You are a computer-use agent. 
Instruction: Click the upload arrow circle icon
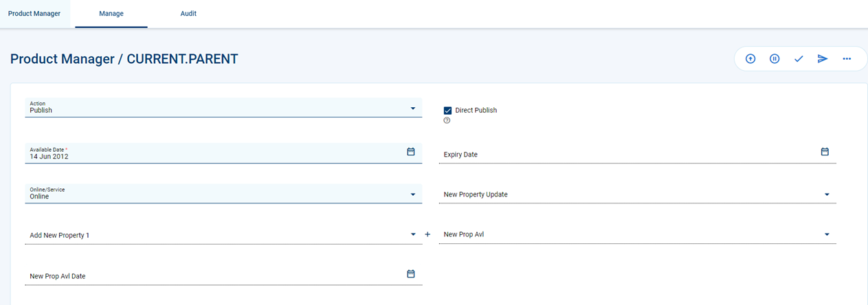click(x=750, y=59)
